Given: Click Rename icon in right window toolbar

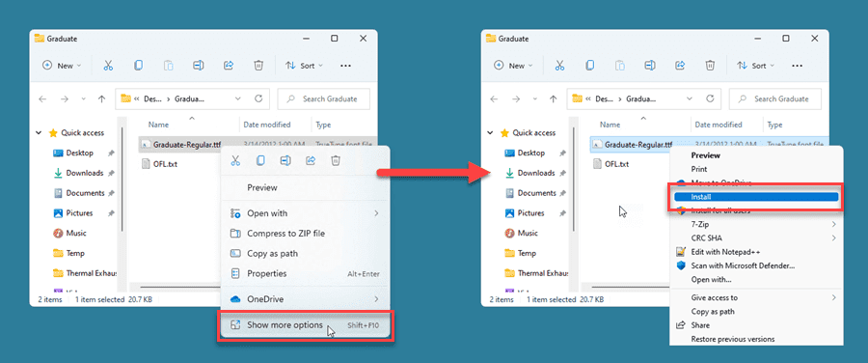Looking at the screenshot, I should [650, 66].
